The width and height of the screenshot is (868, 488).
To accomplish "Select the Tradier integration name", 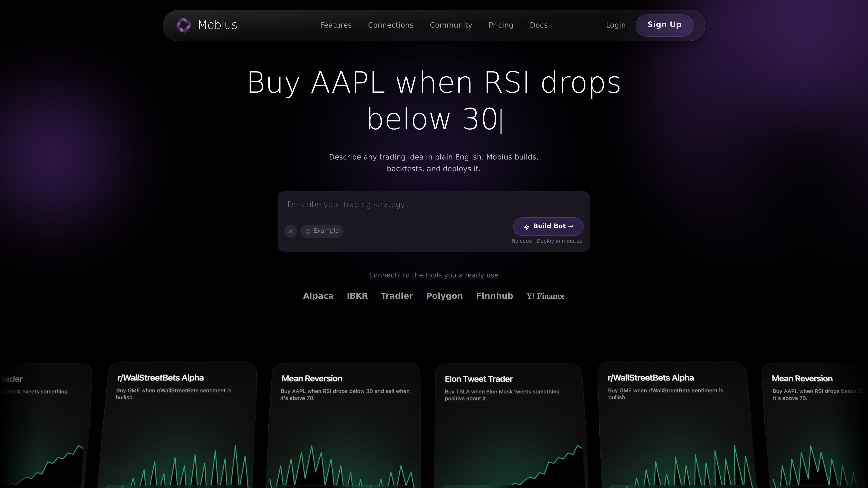I will pyautogui.click(x=397, y=296).
